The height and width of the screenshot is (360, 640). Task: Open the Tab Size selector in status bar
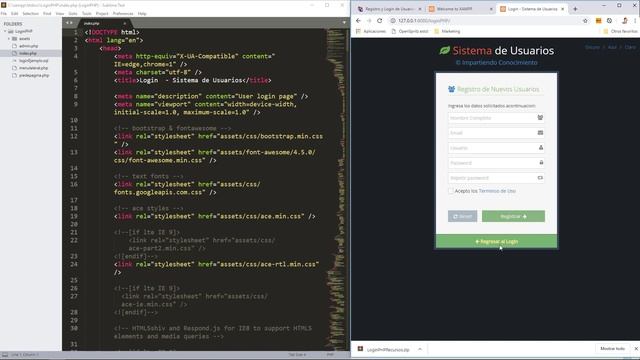[x=297, y=355]
